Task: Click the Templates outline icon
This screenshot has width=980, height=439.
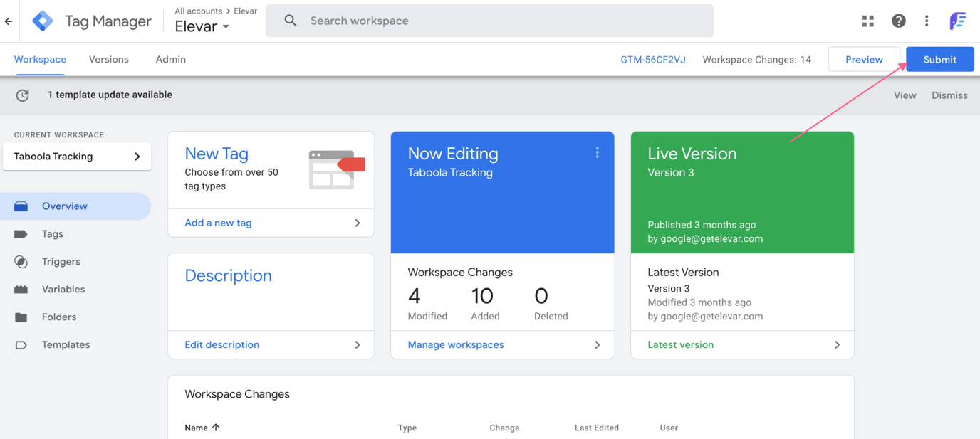Action: (21, 345)
